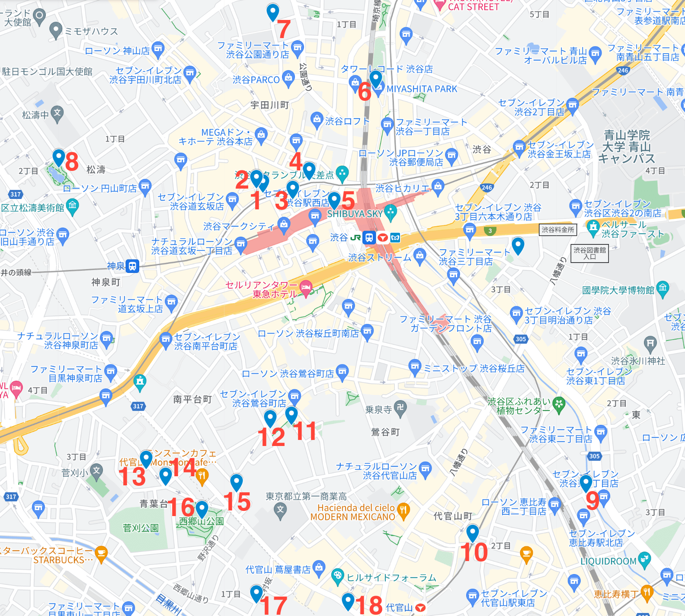This screenshot has height=616, width=685.
Task: Click the 神泉 station train icon
Action: point(133,266)
